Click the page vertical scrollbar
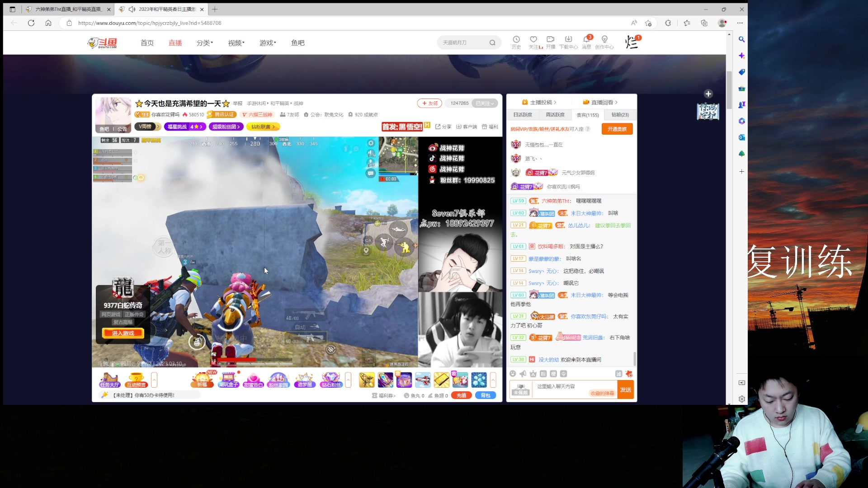 click(x=729, y=90)
